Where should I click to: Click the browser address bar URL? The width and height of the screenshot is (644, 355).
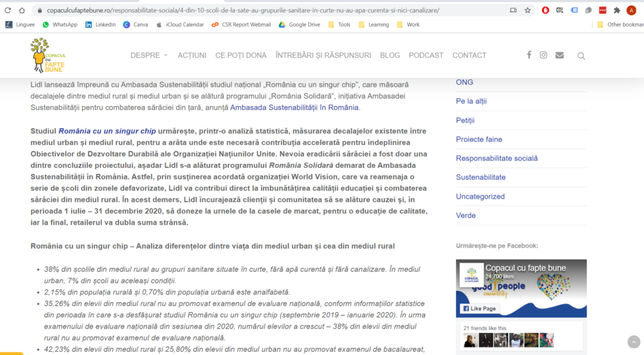[243, 10]
